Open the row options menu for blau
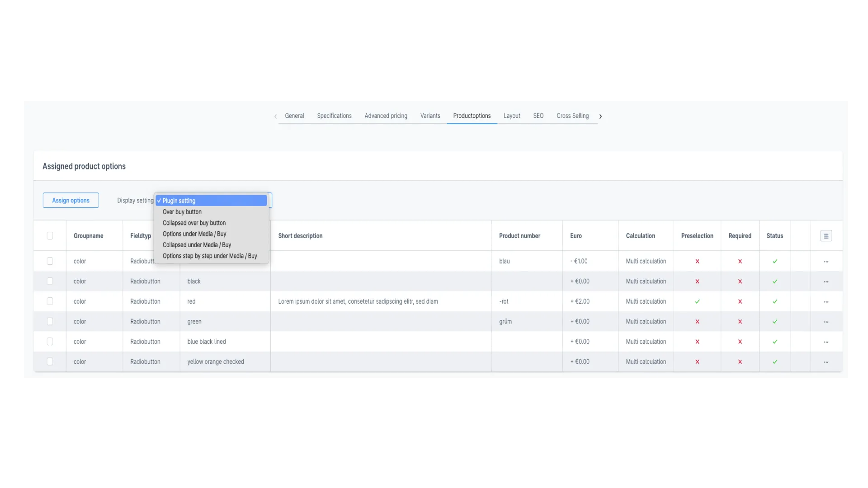This screenshot has width=868, height=488. click(x=826, y=261)
